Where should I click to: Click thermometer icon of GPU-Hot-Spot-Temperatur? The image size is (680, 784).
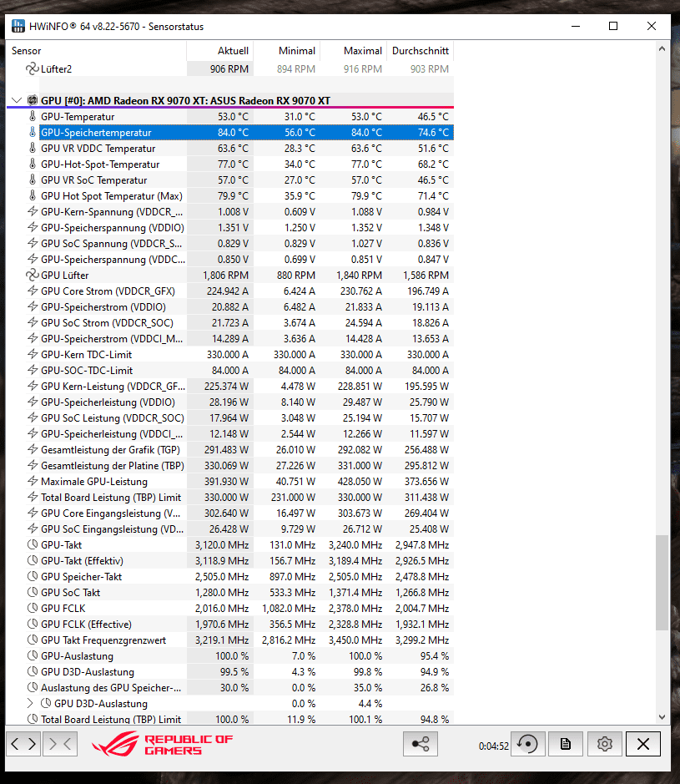click(x=33, y=164)
